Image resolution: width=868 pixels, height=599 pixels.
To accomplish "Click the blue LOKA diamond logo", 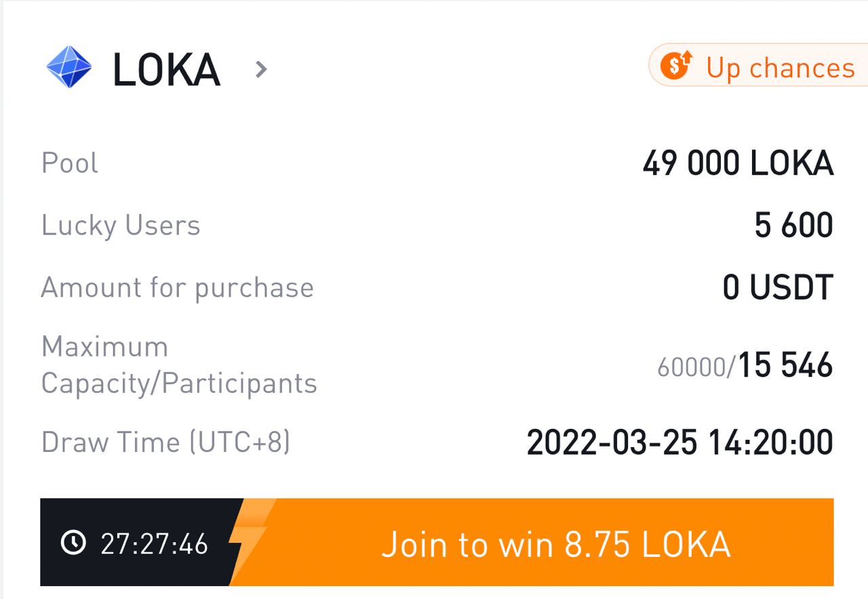I will [68, 67].
